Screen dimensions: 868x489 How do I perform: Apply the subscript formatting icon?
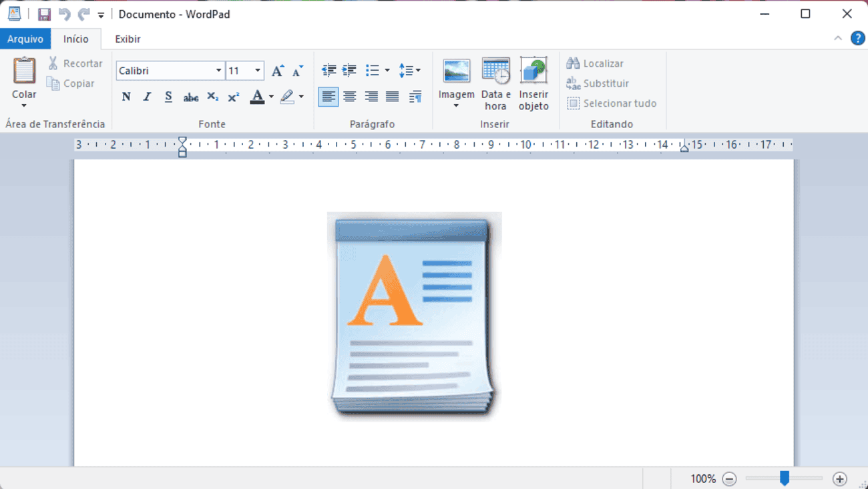(x=212, y=97)
